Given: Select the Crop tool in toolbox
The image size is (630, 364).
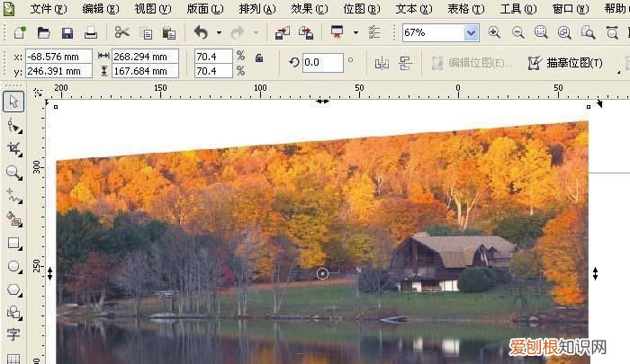Looking at the screenshot, I should [13, 148].
